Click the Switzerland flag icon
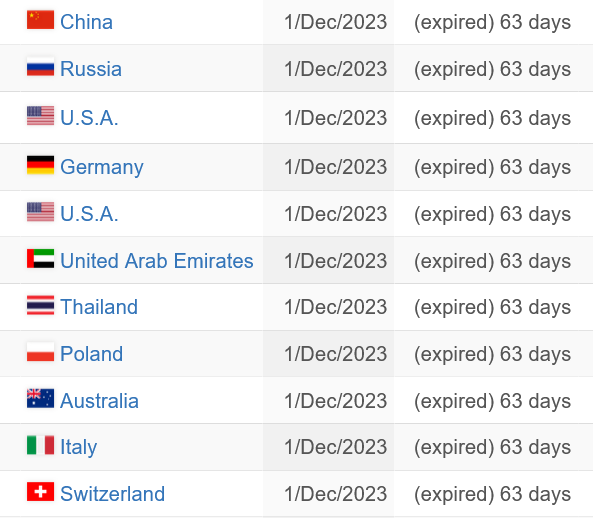 click(x=40, y=492)
